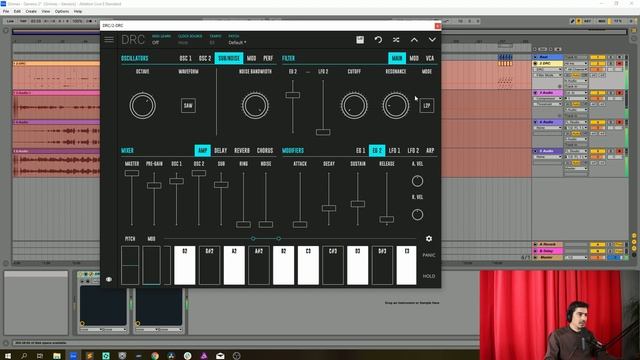Open filter MOD tab
The width and height of the screenshot is (640, 360).
(414, 58)
